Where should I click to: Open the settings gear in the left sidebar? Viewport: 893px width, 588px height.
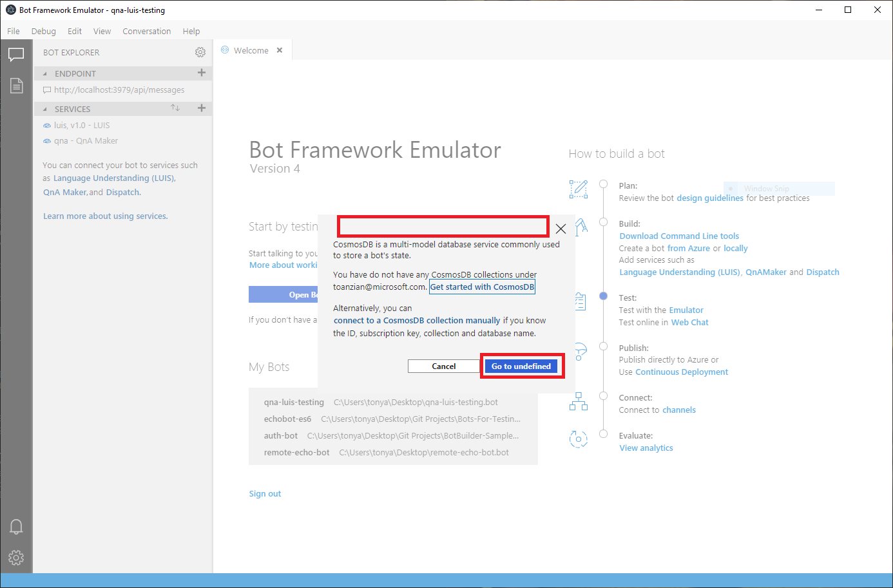16,558
